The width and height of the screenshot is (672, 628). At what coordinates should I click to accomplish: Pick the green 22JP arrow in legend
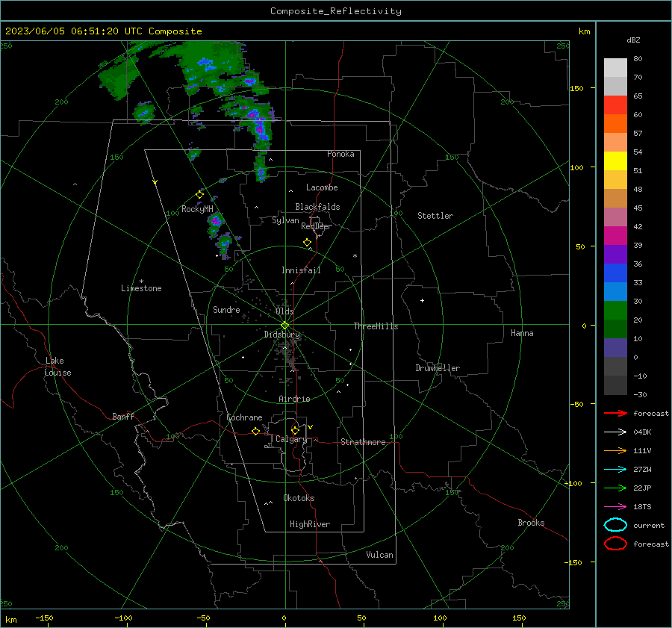615,488
